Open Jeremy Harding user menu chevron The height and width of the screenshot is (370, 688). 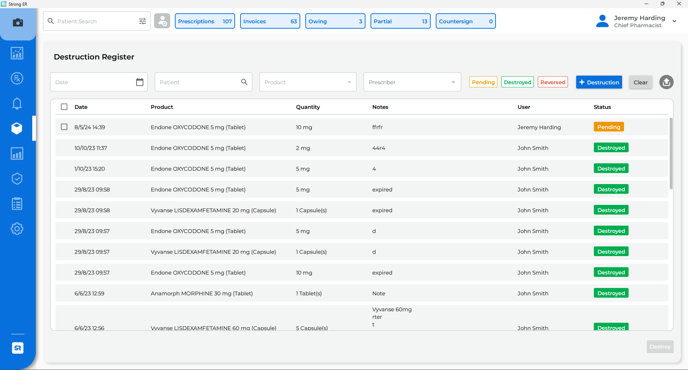674,21
